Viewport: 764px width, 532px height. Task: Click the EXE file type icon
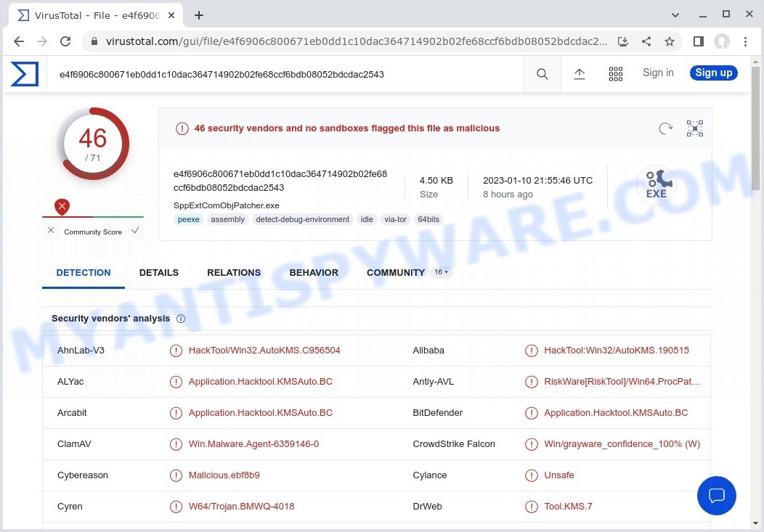click(657, 184)
